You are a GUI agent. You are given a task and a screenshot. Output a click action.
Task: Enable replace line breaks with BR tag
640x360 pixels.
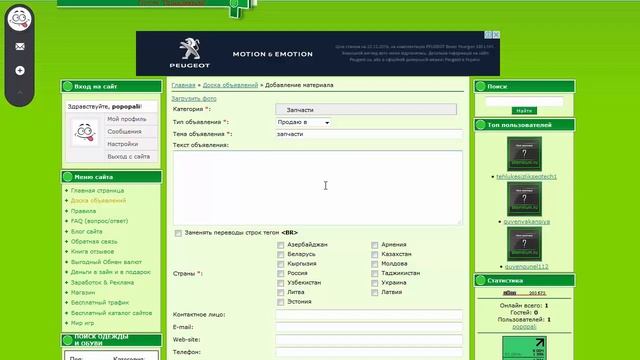[178, 233]
